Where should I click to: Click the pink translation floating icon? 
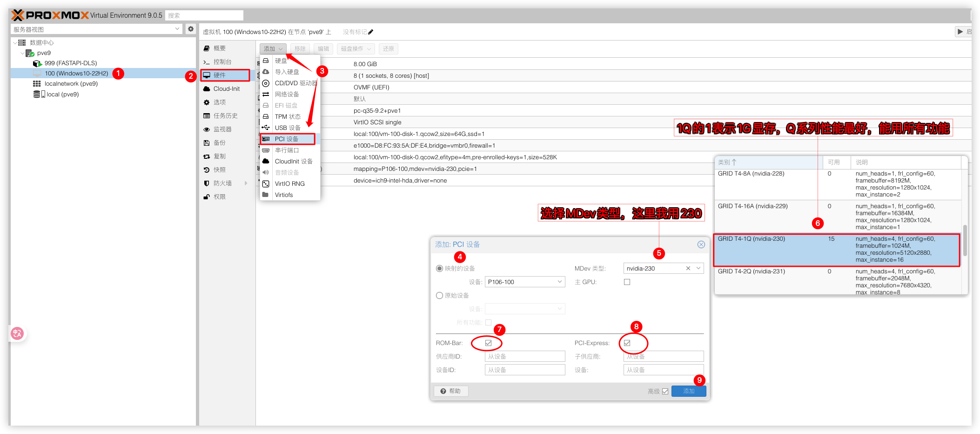[17, 333]
